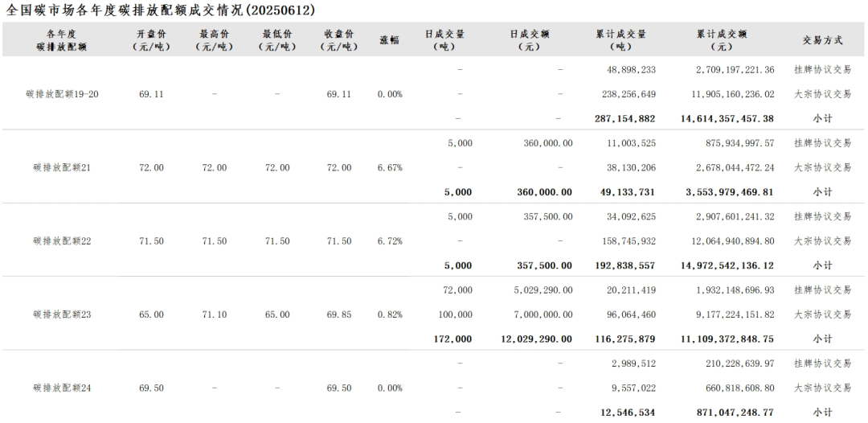Click the 碳排放配额23 row label
The image size is (868, 423).
(x=62, y=314)
